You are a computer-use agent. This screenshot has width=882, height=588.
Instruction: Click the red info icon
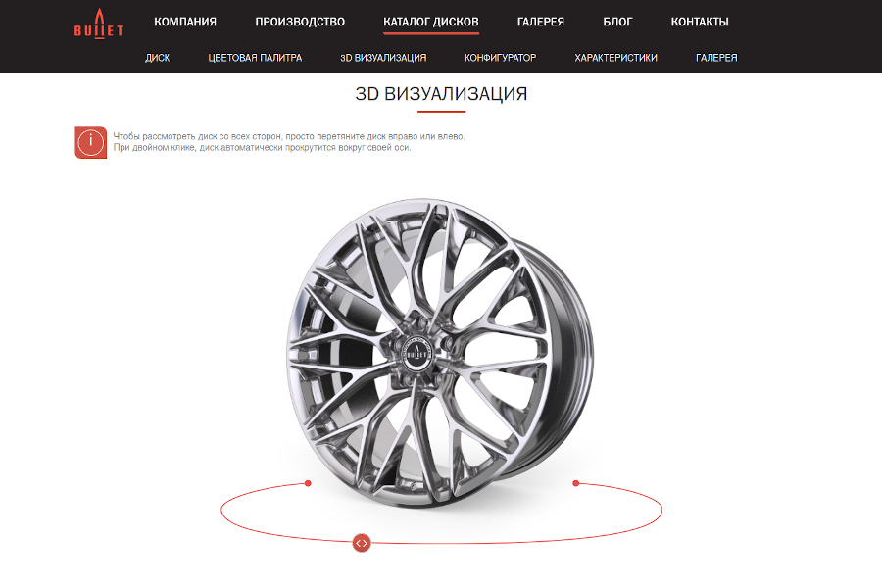click(x=90, y=142)
